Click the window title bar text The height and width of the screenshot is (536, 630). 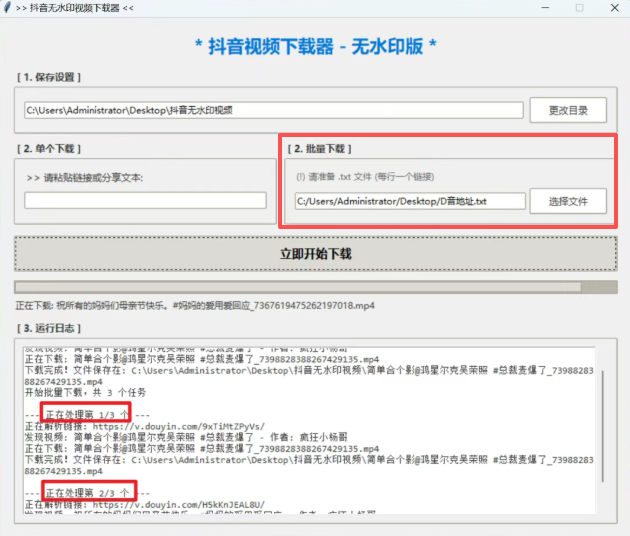pyautogui.click(x=75, y=8)
